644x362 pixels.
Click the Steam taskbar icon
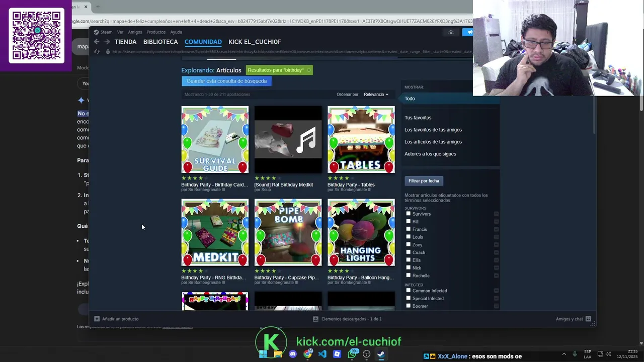pyautogui.click(x=381, y=354)
